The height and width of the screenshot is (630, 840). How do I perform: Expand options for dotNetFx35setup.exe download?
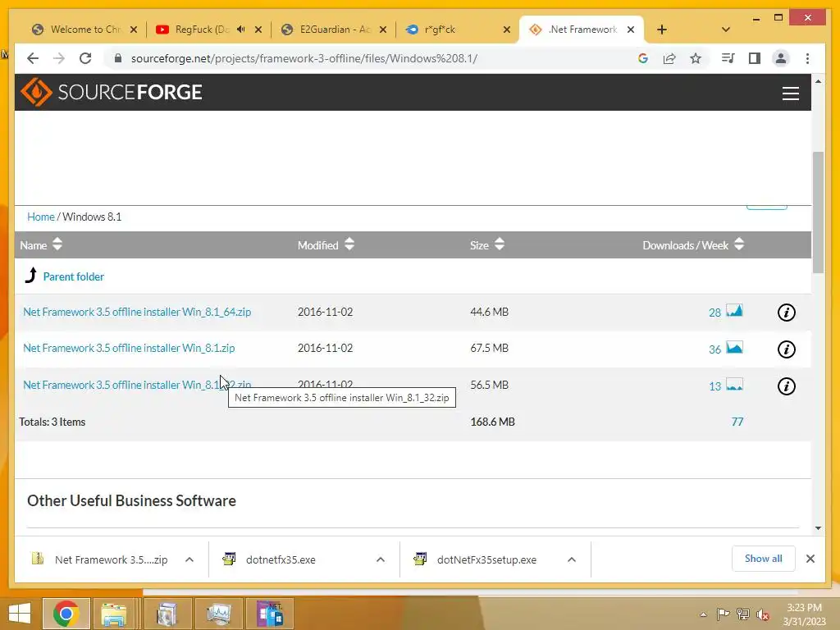(572, 559)
